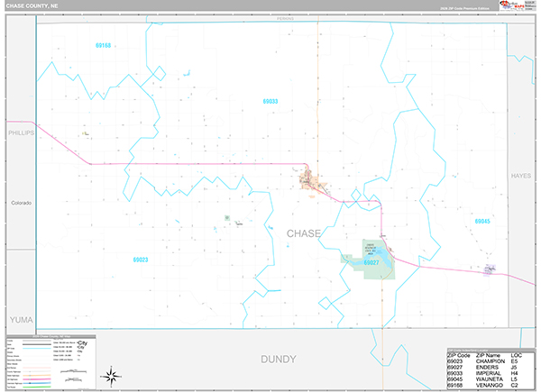The image size is (541, 392).
Task: Select IMPERIAL in the index table
Action: point(488,373)
